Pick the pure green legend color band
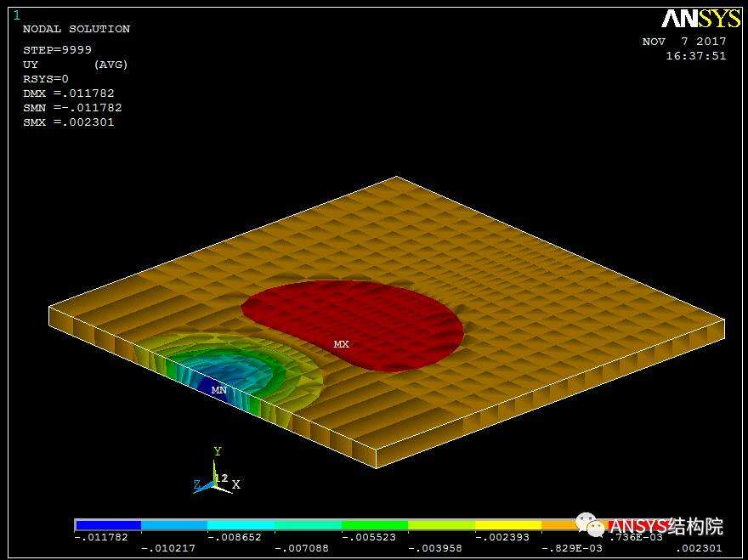This screenshot has height=560, width=748. pos(375,524)
